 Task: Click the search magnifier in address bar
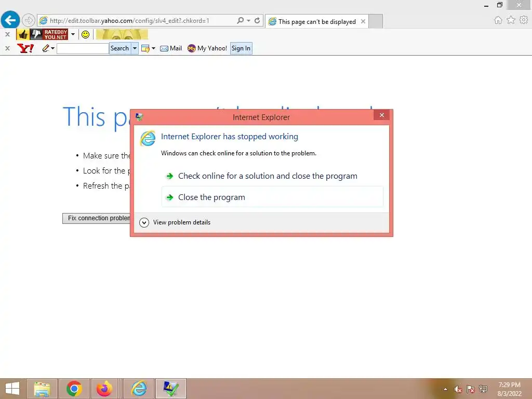(240, 20)
